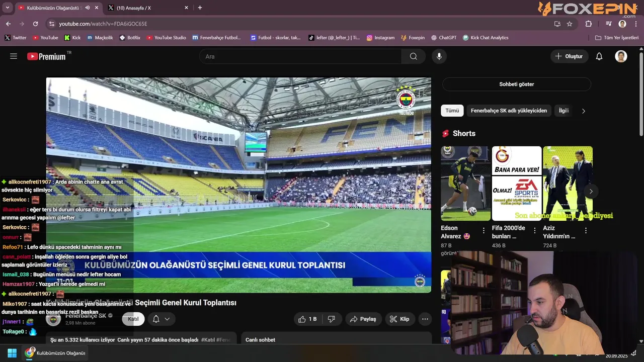Screen dimensions: 644x362
Task: Open the YouTube guide hamburger menu
Action: [x=14, y=56]
